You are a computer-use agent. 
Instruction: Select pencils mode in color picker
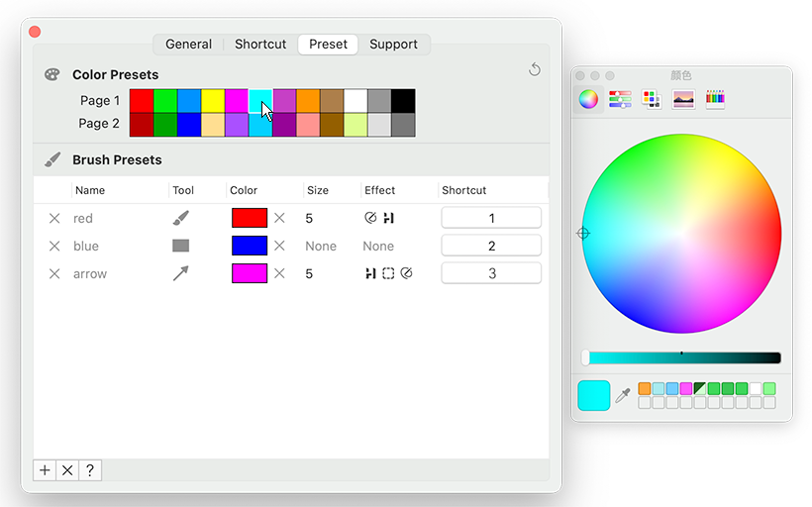pos(715,99)
